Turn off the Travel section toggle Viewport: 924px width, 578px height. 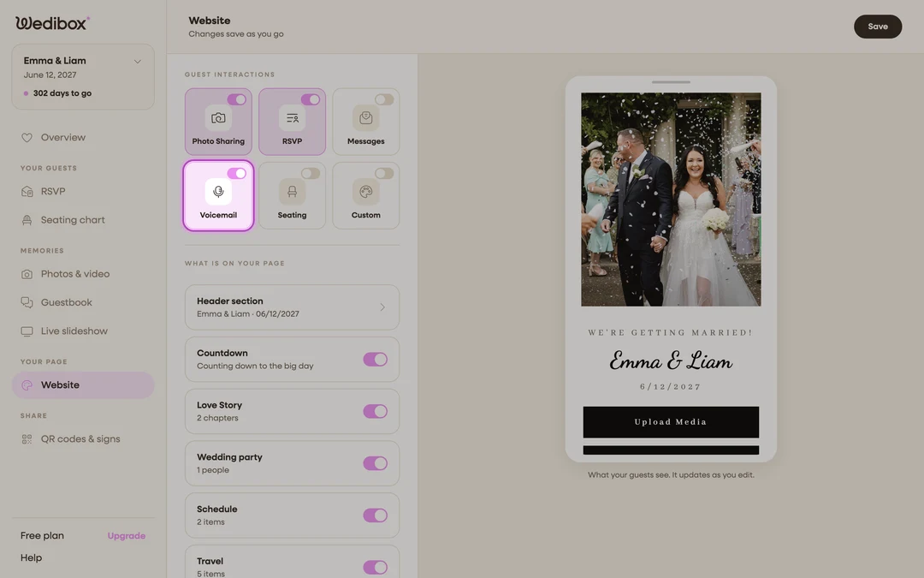point(376,567)
